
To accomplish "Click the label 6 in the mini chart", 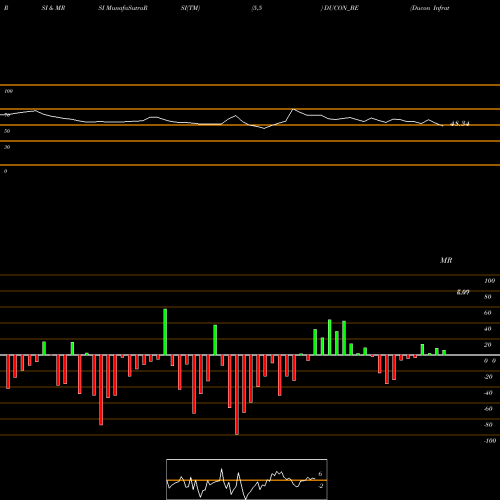I will point(320,474).
